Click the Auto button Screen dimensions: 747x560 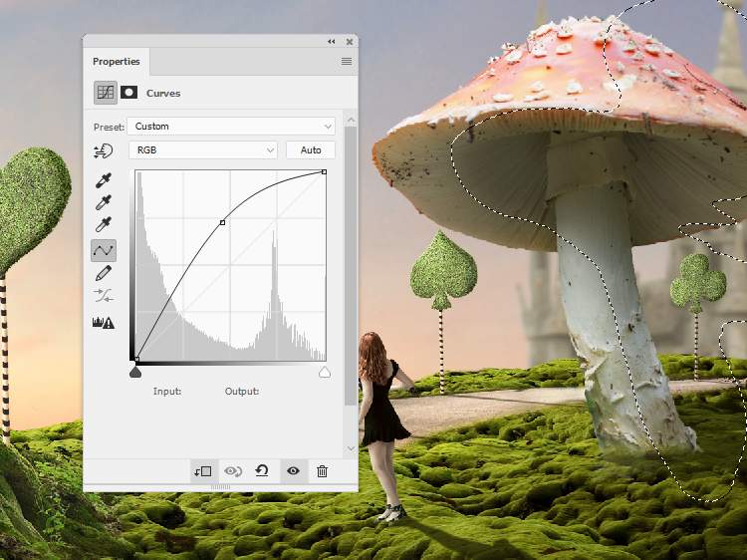(x=311, y=150)
